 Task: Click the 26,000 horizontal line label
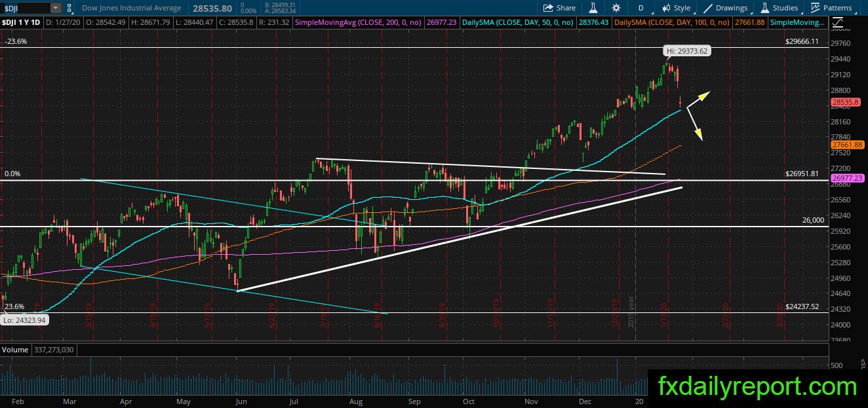[813, 220]
